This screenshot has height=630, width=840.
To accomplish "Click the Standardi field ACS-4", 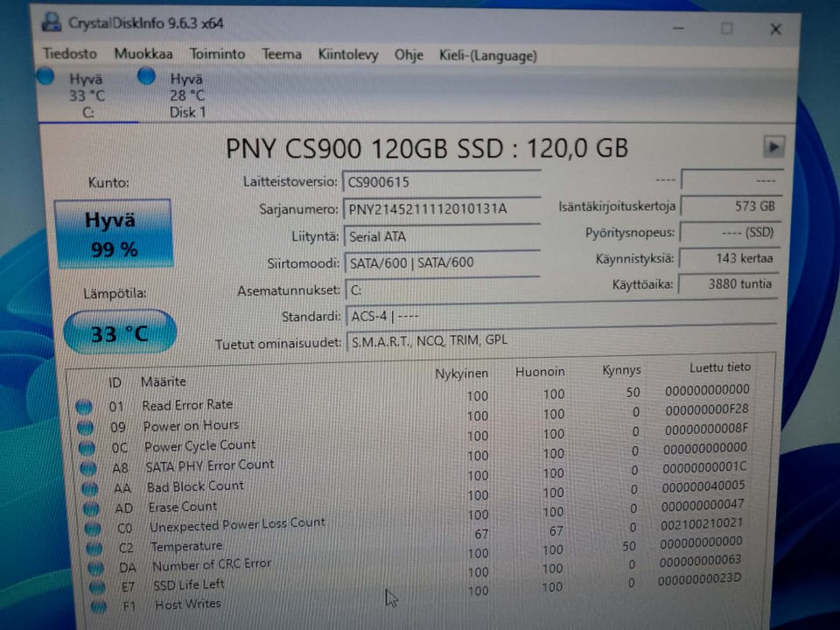I will [x=561, y=315].
